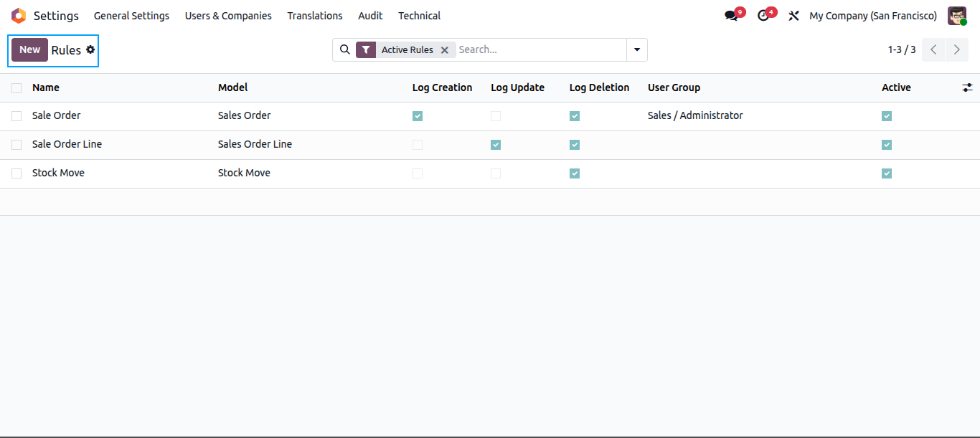980x438 pixels.
Task: Open the Sale Order Line record
Action: click(x=67, y=144)
